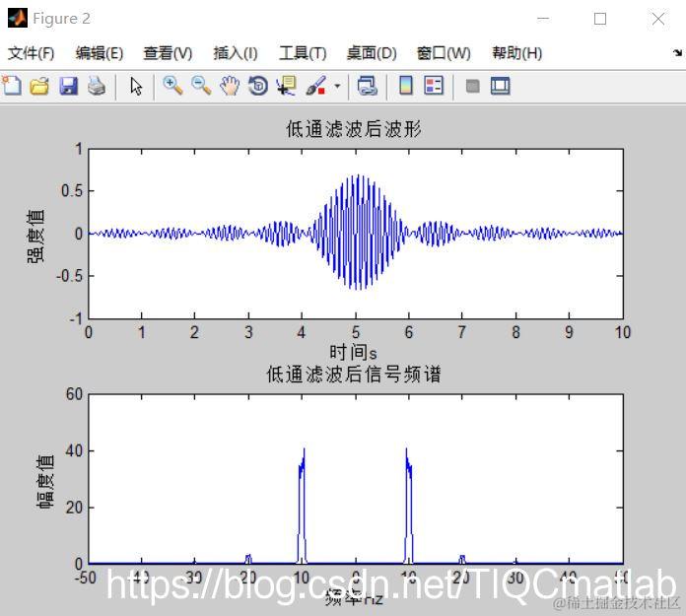Save the figure using the floppy disk icon
The width and height of the screenshot is (686, 616).
pyautogui.click(x=68, y=86)
